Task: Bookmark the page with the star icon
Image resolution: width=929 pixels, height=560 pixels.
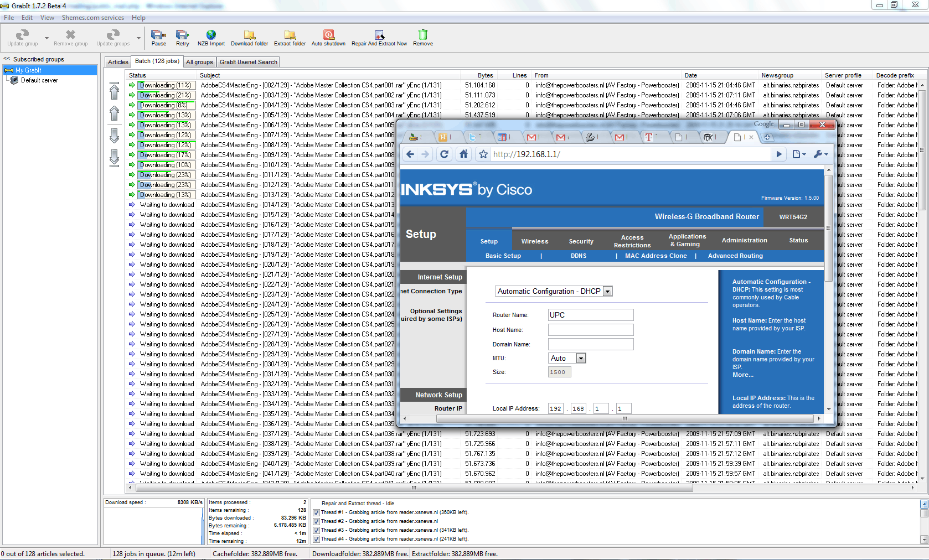Action: (483, 154)
